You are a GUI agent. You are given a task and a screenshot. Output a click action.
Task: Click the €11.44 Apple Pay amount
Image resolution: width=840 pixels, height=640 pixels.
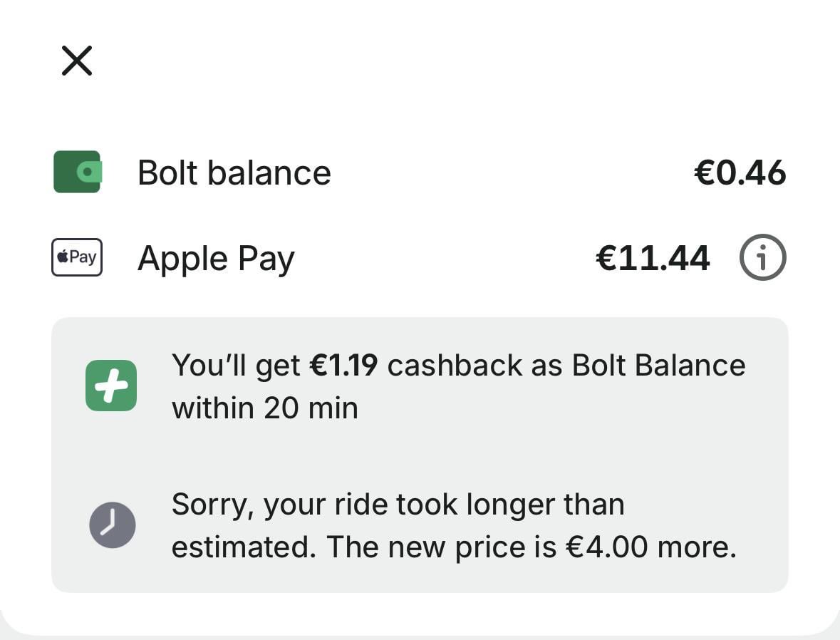point(653,258)
